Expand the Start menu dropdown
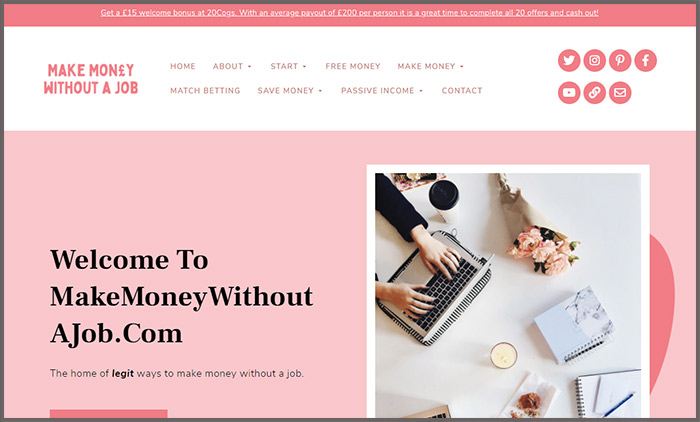The width and height of the screenshot is (700, 422). click(288, 66)
